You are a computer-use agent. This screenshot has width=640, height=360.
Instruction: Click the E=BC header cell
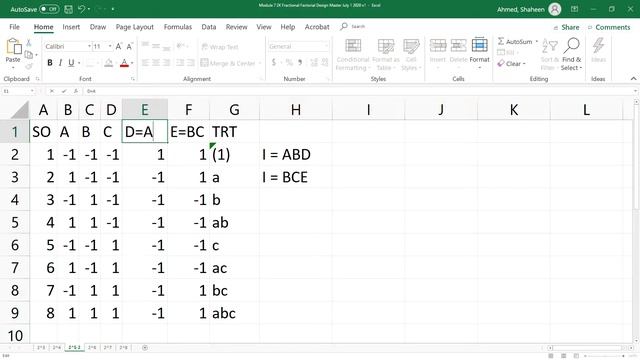coord(189,132)
